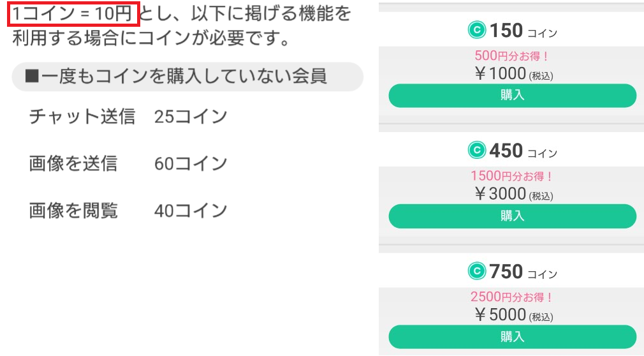Click the pink 500円分お得！ text

512,56
